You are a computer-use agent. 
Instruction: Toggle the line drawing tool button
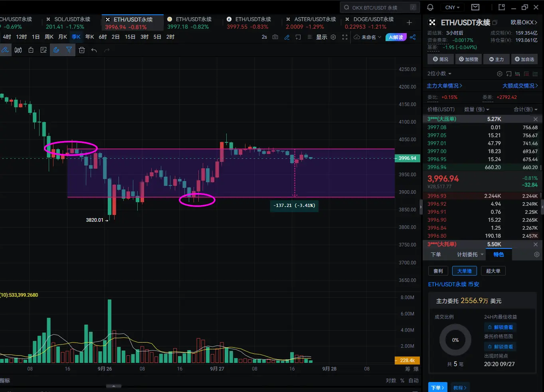[5, 50]
